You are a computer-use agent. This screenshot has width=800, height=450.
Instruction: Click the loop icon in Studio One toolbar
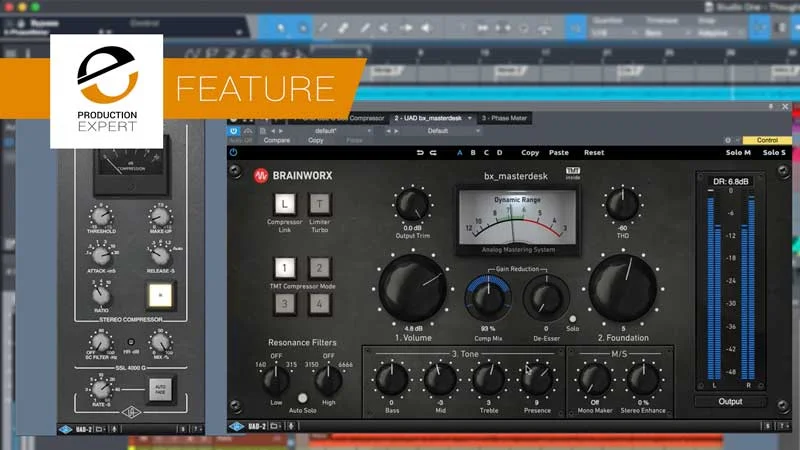[x=524, y=28]
